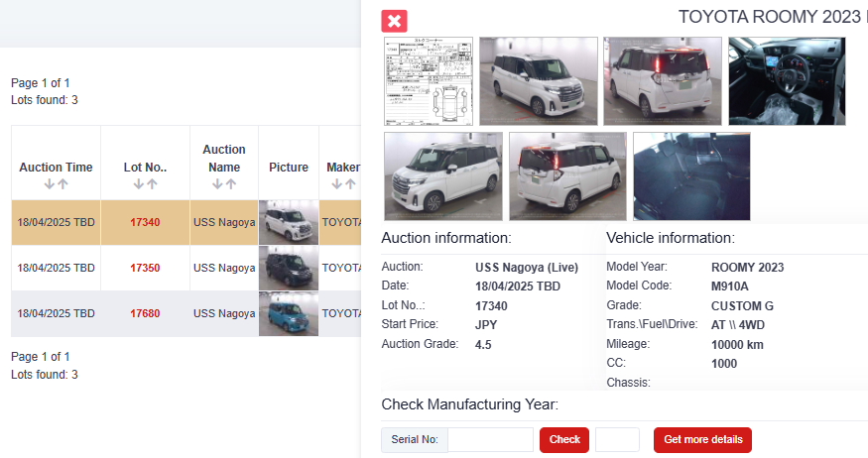Viewport: 868px width, 458px height.
Task: Select USS Nagoya cell in lot 17350 row
Action: (224, 269)
